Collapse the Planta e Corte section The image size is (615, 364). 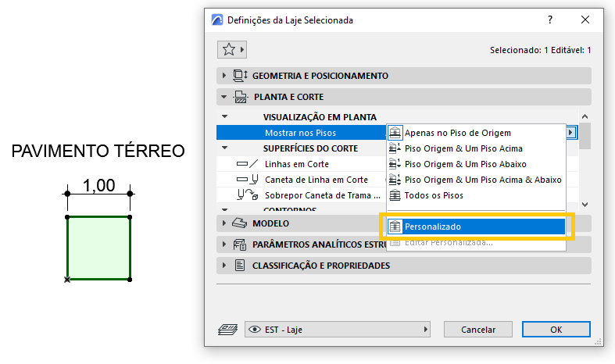click(x=224, y=98)
